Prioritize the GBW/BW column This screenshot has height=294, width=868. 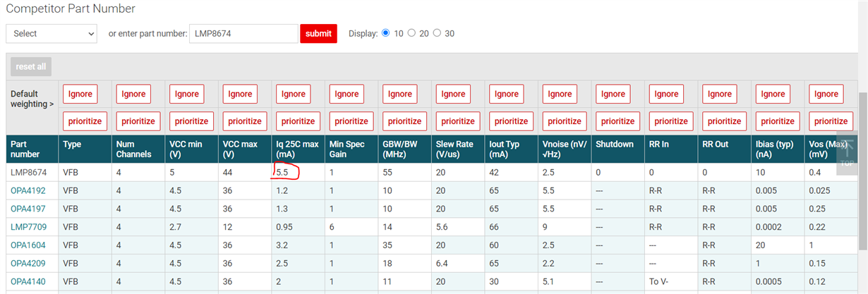(x=404, y=121)
